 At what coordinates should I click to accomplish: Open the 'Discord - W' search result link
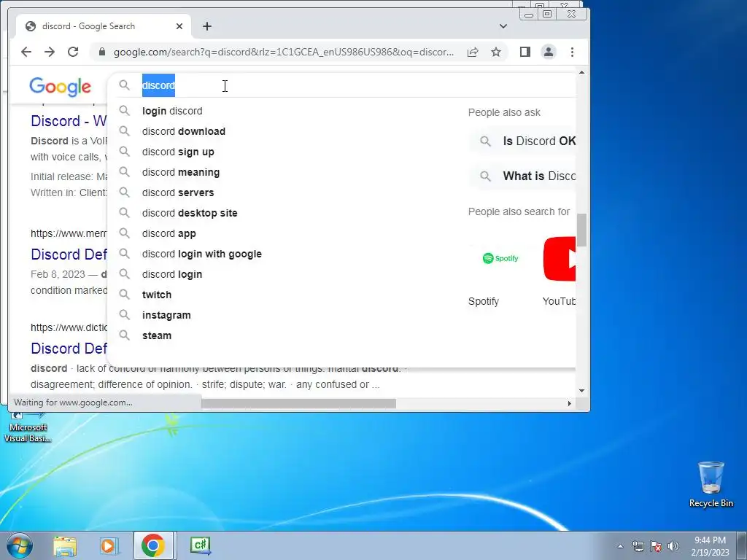[69, 121]
